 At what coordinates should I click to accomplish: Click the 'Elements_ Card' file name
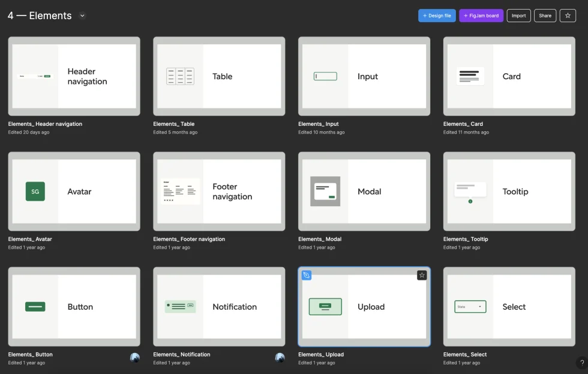click(x=463, y=124)
